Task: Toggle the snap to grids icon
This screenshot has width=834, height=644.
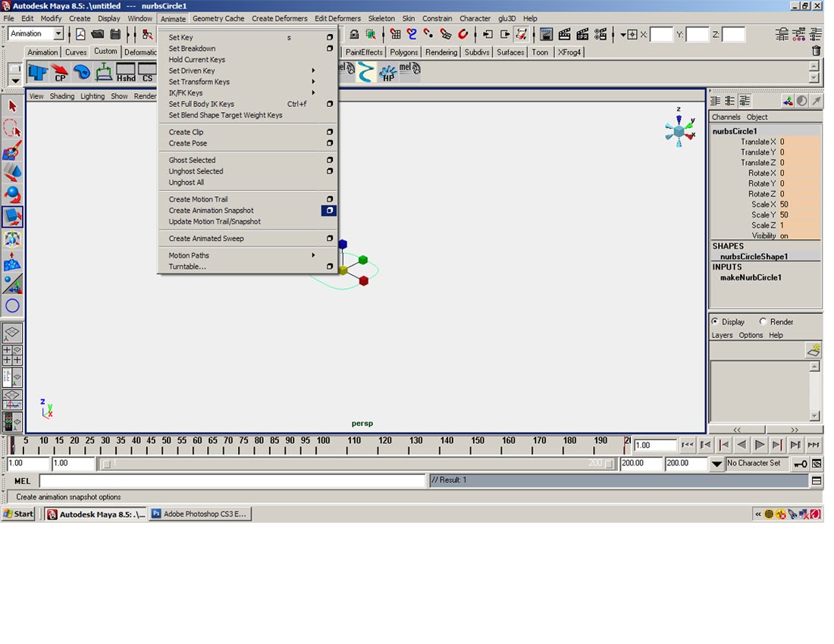Action: click(395, 35)
